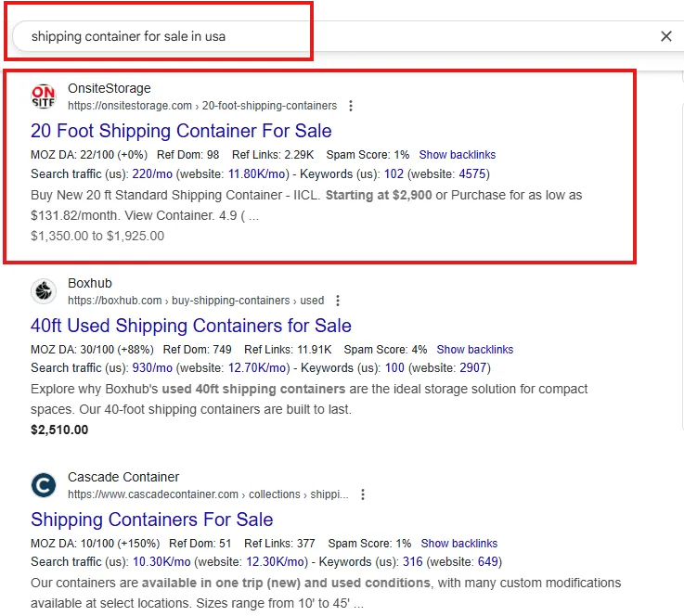Click Boxhub keywords value 100

pyautogui.click(x=394, y=368)
